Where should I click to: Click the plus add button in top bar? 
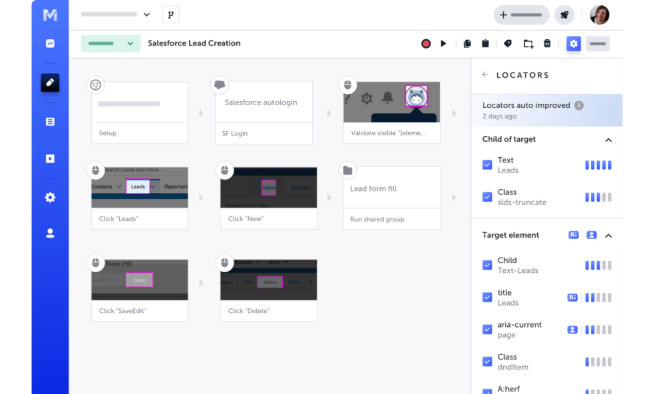coord(521,15)
